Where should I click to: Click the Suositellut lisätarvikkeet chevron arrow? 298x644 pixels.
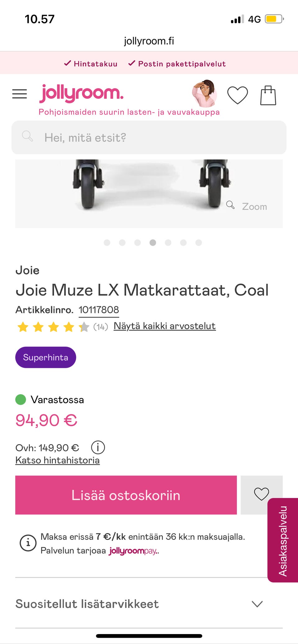coord(257,604)
